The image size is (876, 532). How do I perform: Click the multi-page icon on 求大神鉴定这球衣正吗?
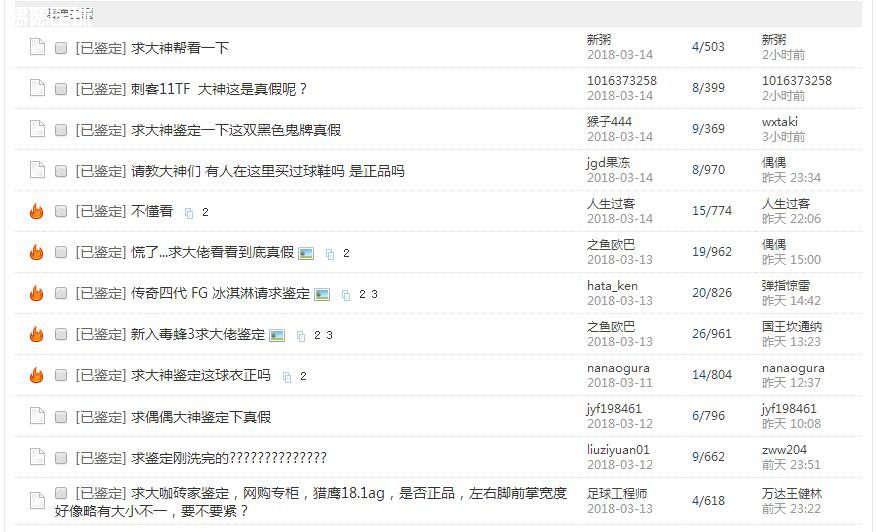(287, 377)
